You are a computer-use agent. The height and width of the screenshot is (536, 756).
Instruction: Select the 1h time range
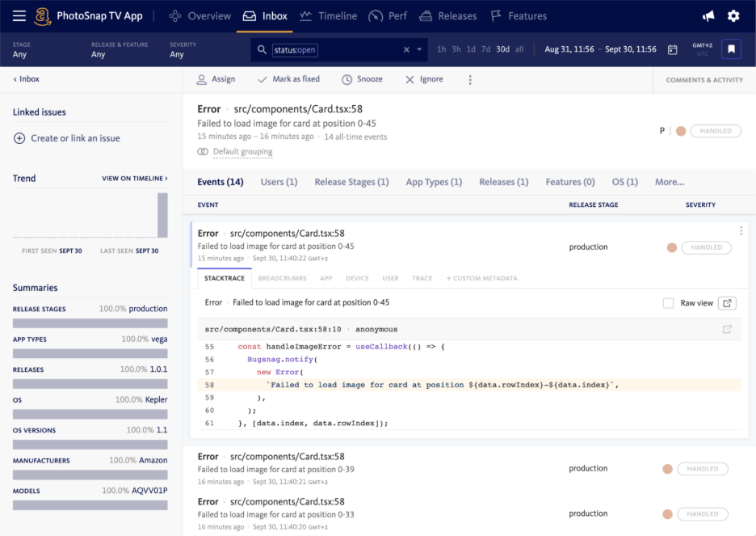[x=441, y=49]
